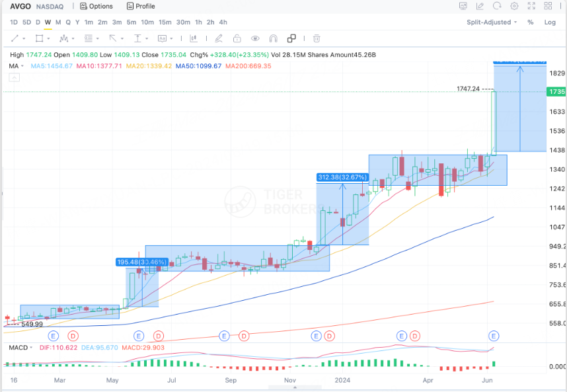The image size is (567, 392).
Task: Delete drawings with the trash icon
Action: point(317,38)
